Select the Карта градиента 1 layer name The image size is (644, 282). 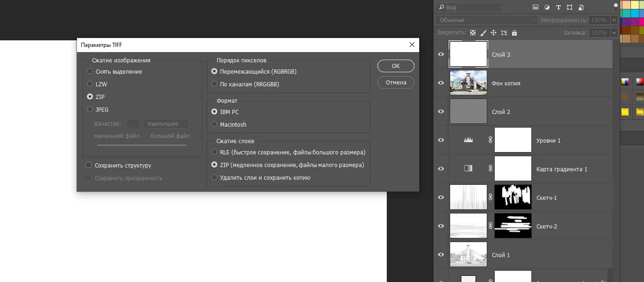562,169
